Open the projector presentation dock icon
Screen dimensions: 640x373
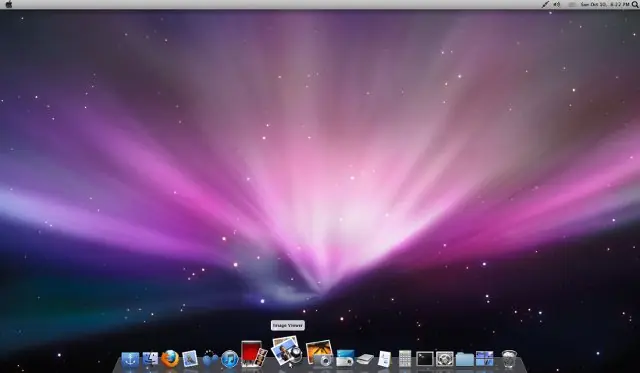point(345,358)
